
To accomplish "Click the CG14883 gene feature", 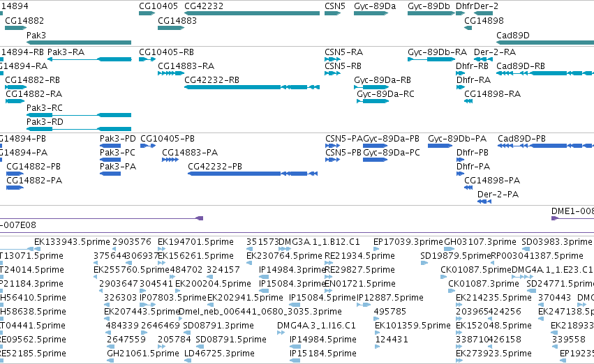I will 171,28.
